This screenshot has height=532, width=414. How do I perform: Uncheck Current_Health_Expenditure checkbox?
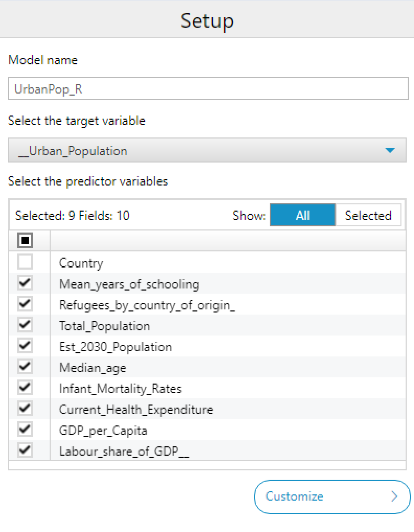pyautogui.click(x=25, y=409)
